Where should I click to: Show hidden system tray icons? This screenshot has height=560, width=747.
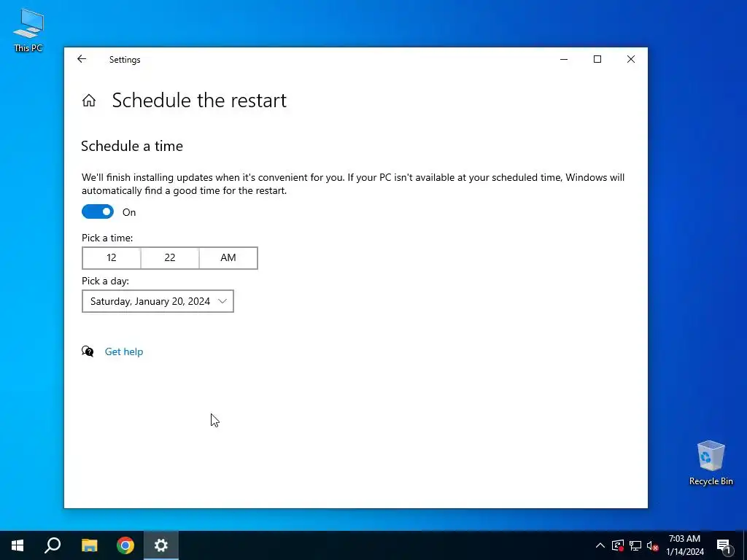[600, 545]
